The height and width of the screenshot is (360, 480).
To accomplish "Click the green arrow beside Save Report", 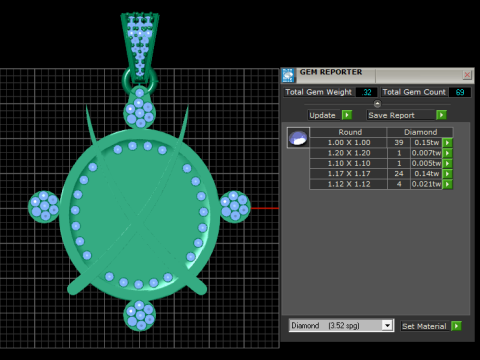I will tap(441, 115).
